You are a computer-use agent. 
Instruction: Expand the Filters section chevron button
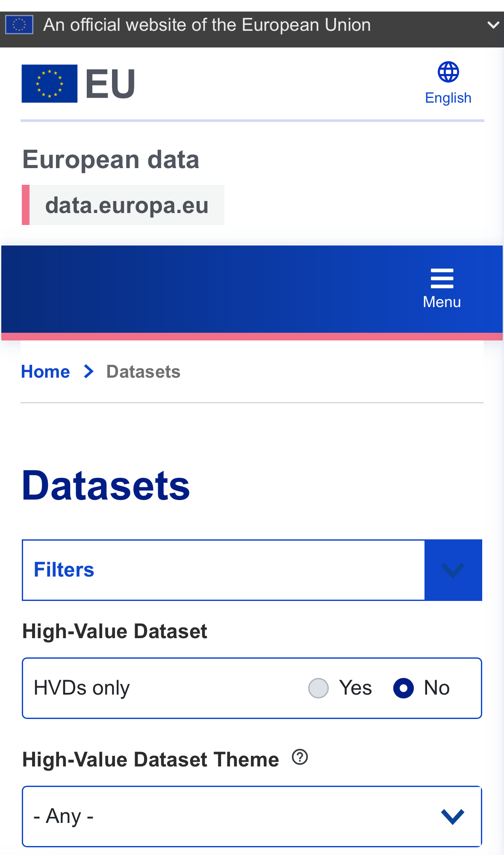coord(453,570)
